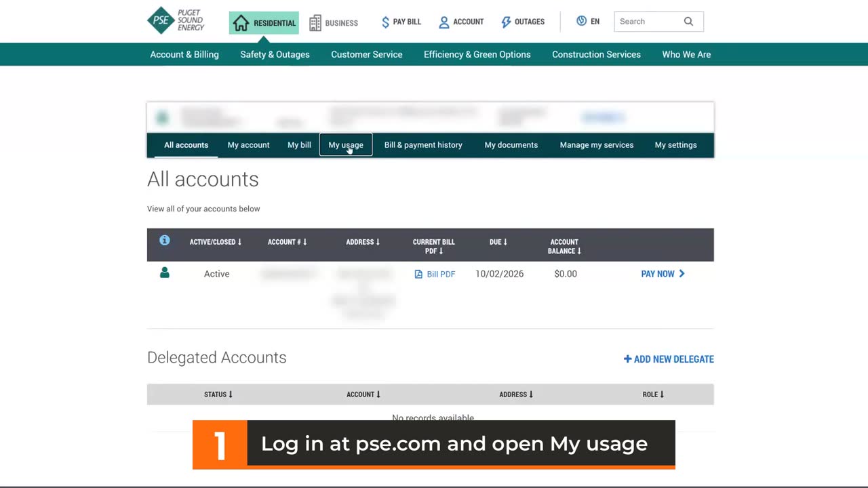Sort by Current Bill PDF column
Screen dimensions: 868x488
434,247
